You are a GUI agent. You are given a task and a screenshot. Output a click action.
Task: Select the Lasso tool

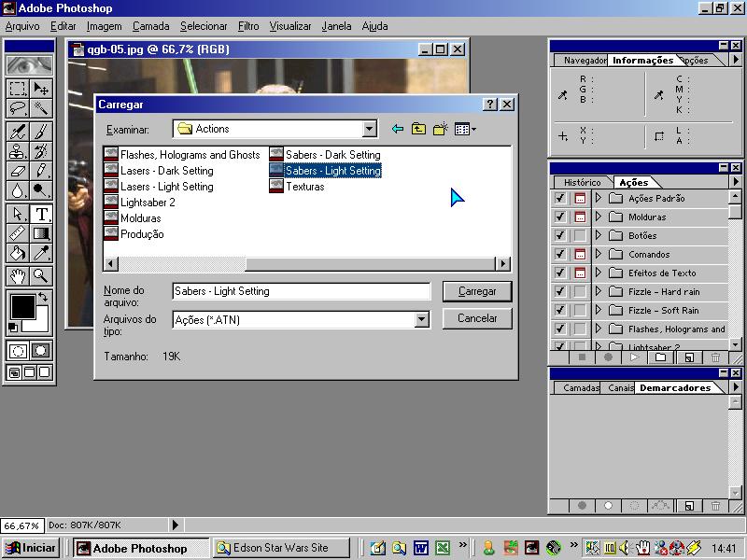(18, 108)
